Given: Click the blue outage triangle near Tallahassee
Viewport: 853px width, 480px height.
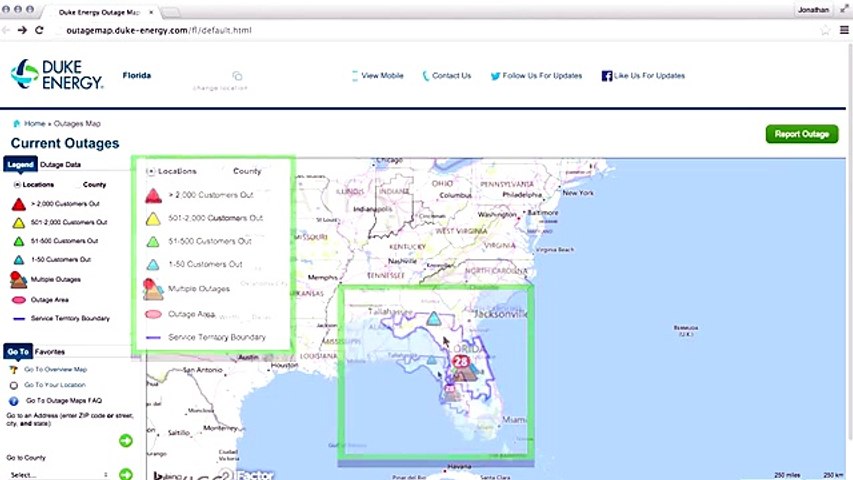Looking at the screenshot, I should (433, 318).
